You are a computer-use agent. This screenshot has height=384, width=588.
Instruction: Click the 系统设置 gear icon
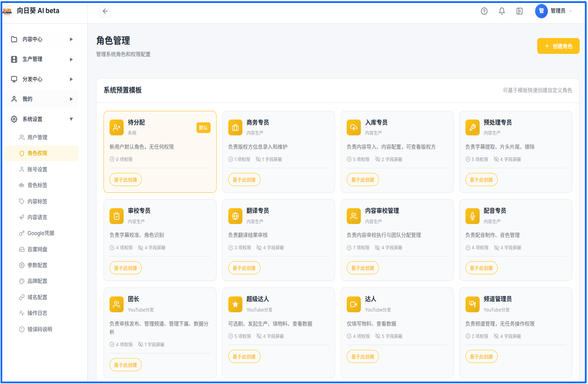coord(14,119)
